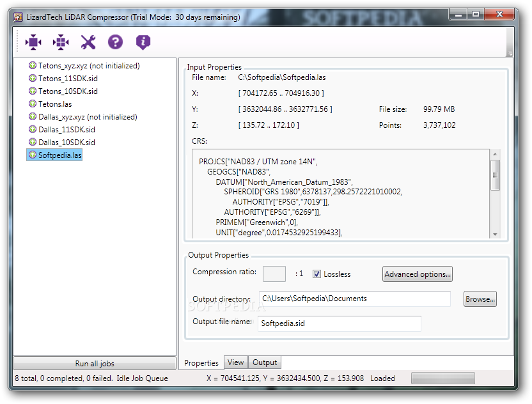Image resolution: width=532 pixels, height=404 pixels.
Task: Switch to the View tab
Action: [236, 362]
